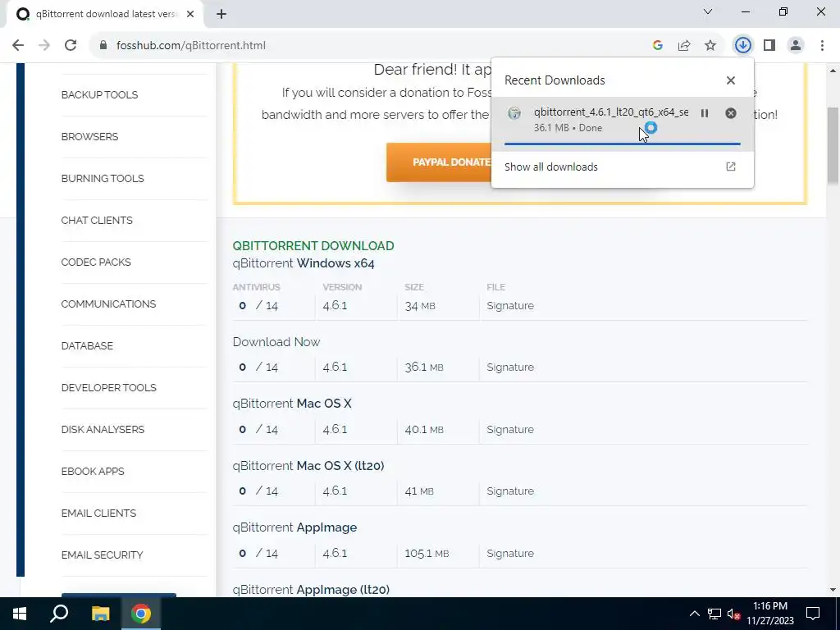Toggle the Chrome side panel
This screenshot has height=630, width=840.
tap(769, 46)
